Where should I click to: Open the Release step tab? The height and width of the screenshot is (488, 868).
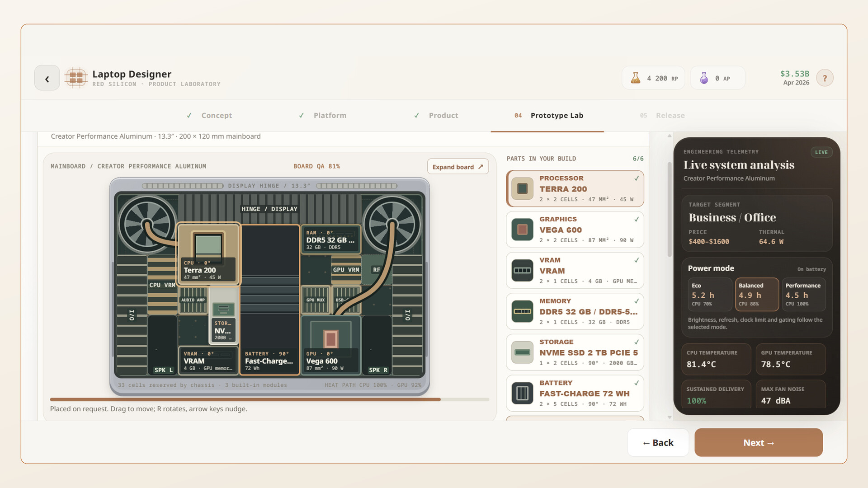click(662, 116)
